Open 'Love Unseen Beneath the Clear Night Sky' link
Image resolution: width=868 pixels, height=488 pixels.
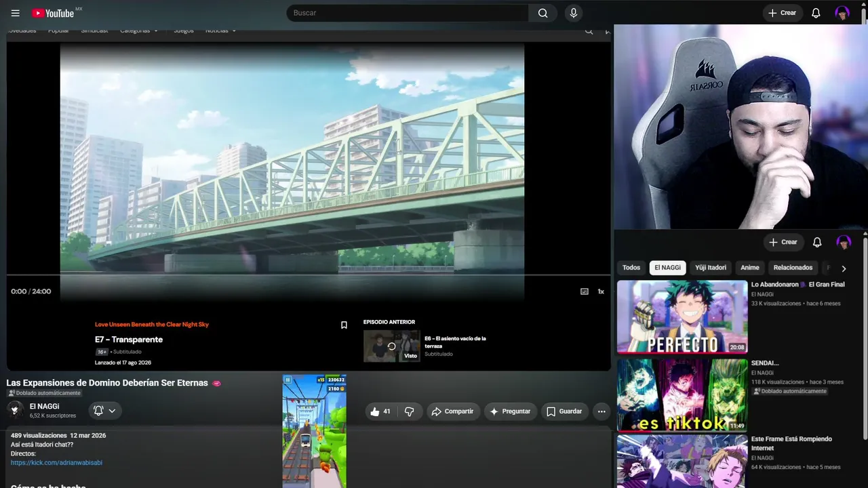click(x=152, y=325)
